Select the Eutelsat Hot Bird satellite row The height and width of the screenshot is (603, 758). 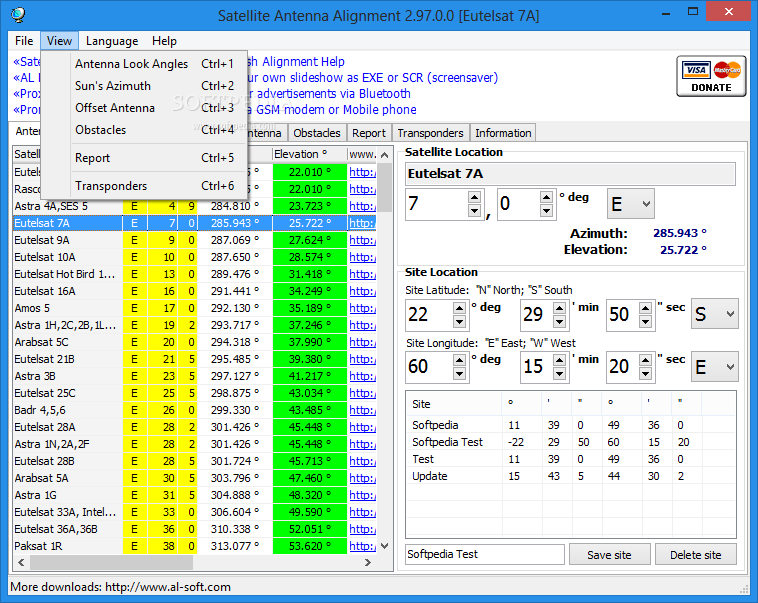click(194, 274)
